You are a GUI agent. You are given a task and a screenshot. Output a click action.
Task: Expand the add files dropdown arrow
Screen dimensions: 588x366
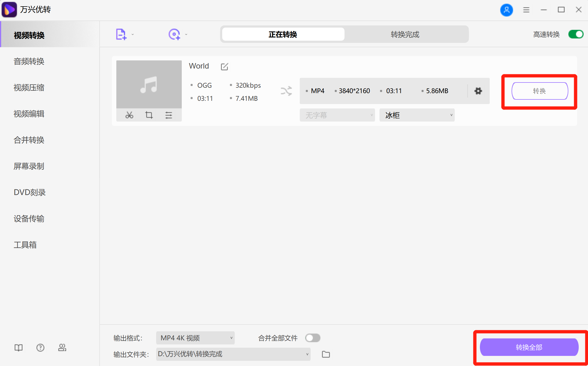point(133,34)
